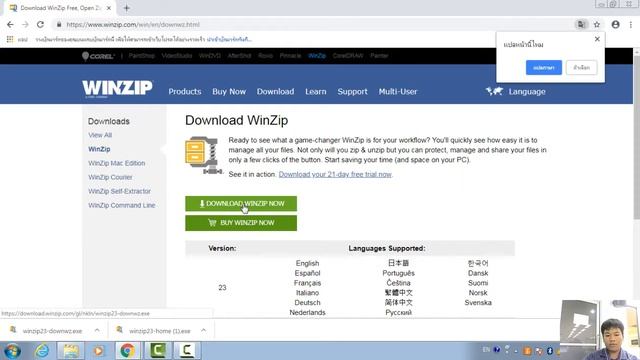This screenshot has width=640, height=360.
Task: Open Painter in Corel product bar
Action: (x=379, y=56)
